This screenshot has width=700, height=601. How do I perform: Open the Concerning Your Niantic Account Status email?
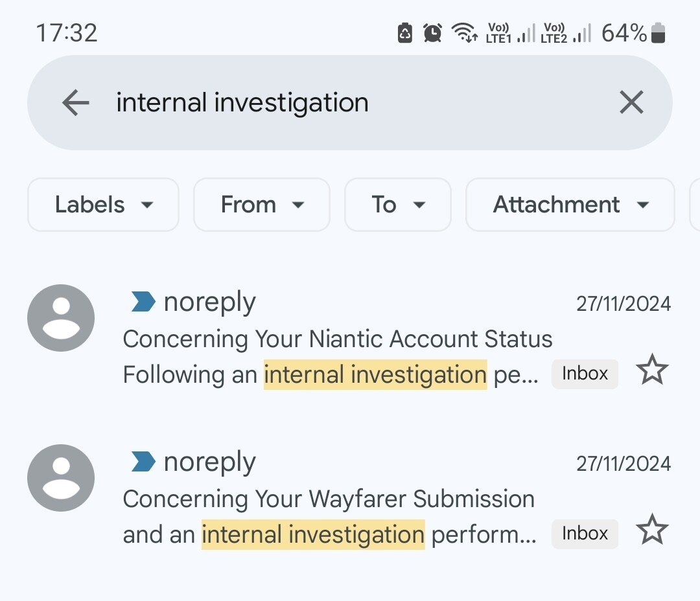point(337,339)
